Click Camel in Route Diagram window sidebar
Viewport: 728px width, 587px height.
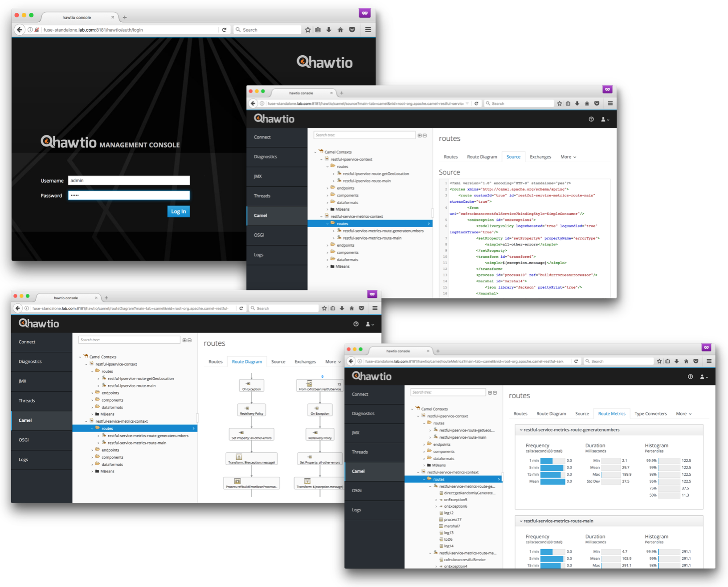coord(42,420)
